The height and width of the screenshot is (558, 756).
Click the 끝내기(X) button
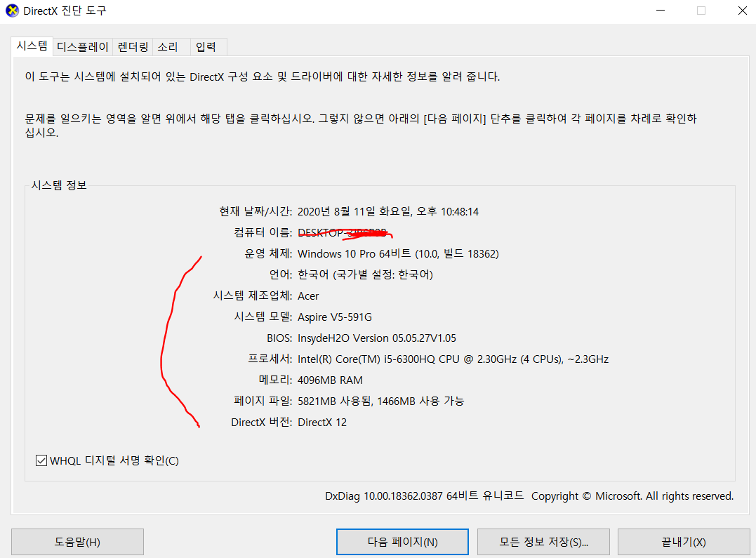pos(683,541)
